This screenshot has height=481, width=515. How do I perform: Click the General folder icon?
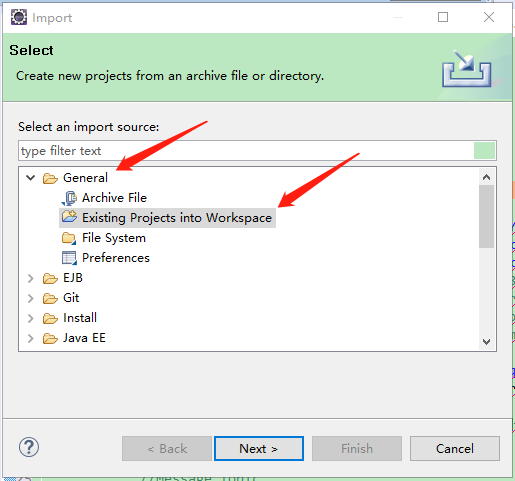click(x=50, y=178)
